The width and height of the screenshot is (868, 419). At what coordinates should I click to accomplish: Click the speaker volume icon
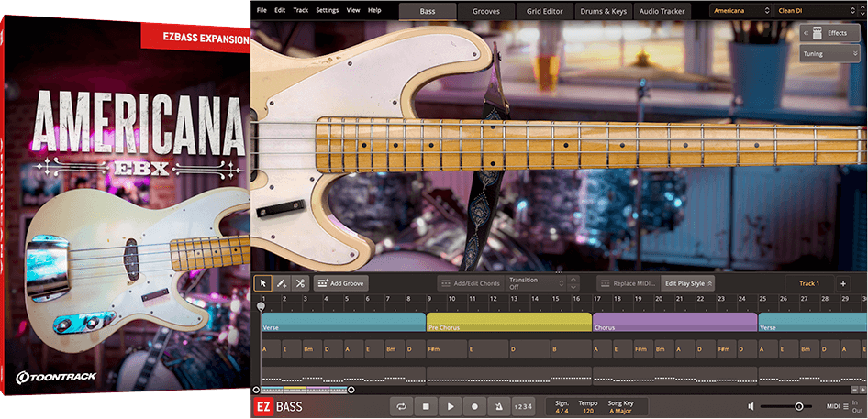751,406
